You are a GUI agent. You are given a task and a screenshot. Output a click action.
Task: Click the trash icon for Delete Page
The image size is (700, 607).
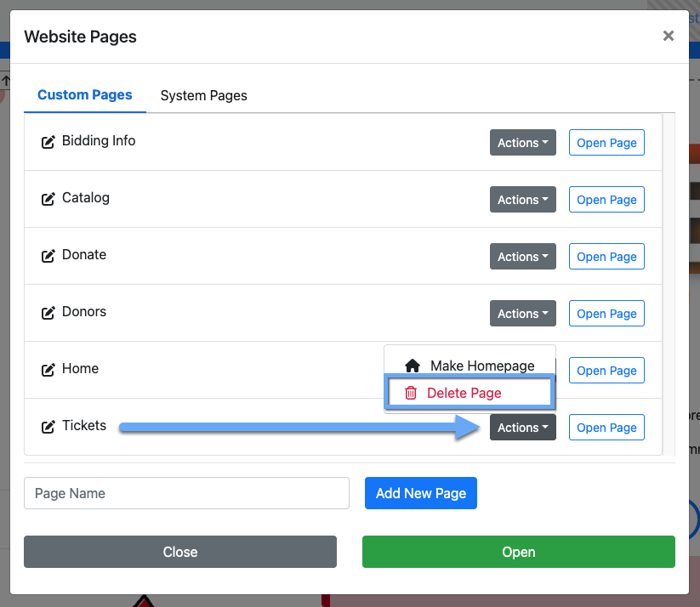[411, 393]
